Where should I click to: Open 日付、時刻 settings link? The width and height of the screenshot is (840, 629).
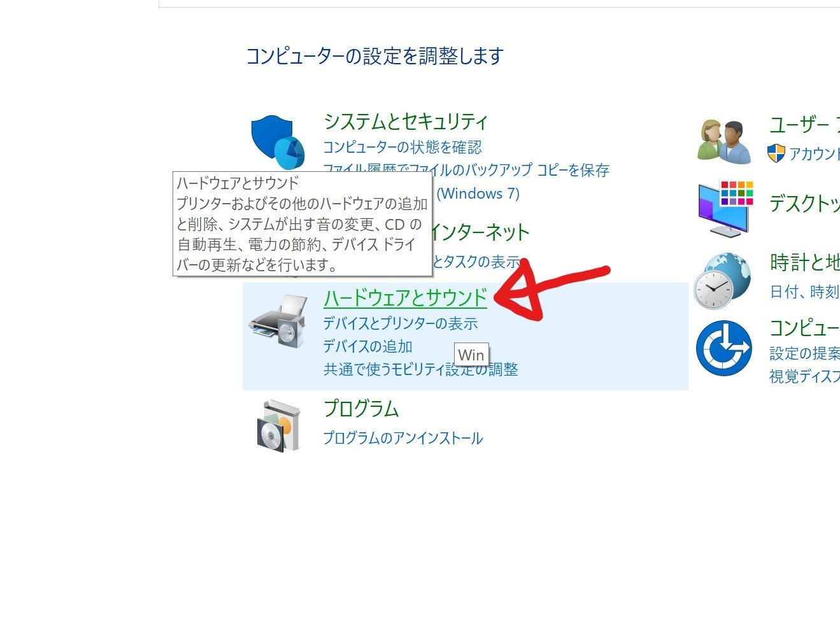[x=804, y=292]
